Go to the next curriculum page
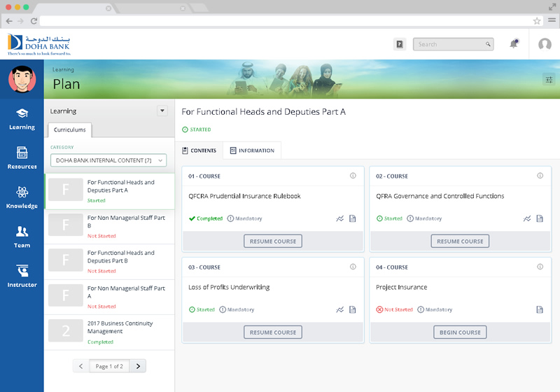Image resolution: width=560 pixels, height=392 pixels. [x=138, y=366]
